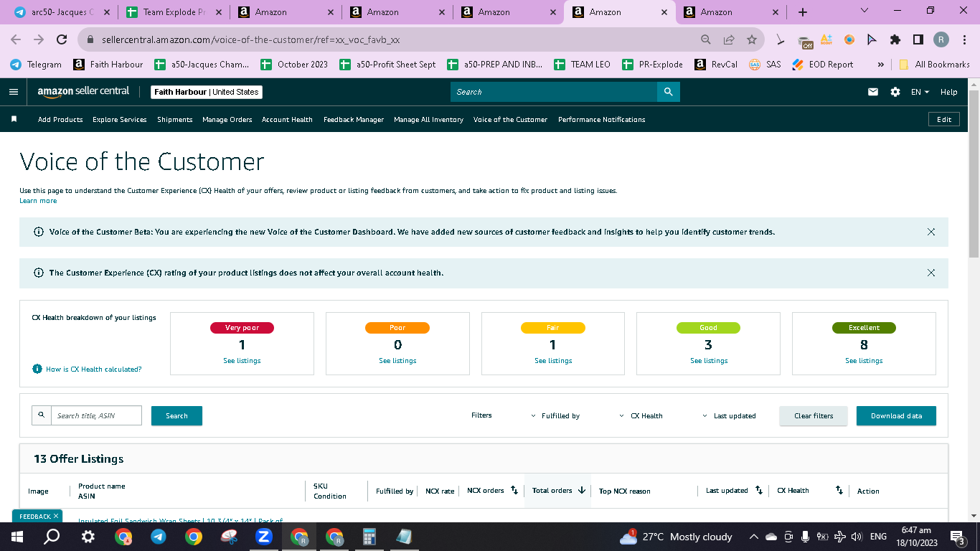Show more bookmarks with the double chevron
This screenshot has width=980, height=551.
point(880,64)
